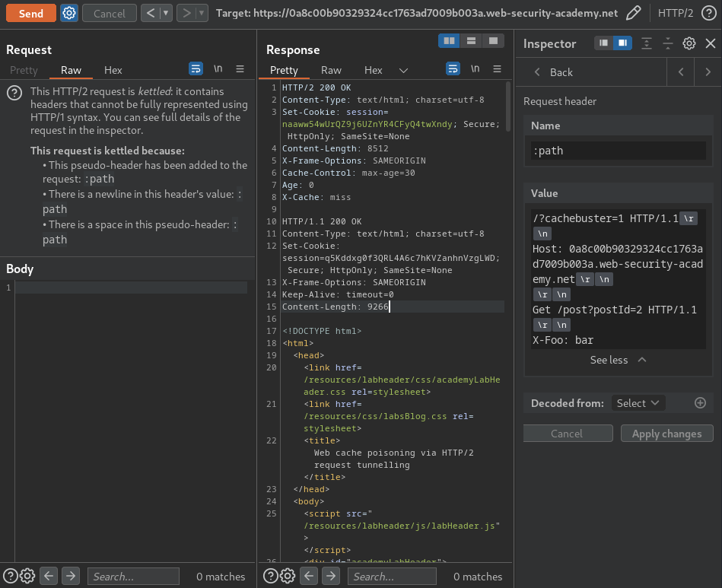Jump to next Response search match
Screen dimensions: 722x588
coord(331,576)
